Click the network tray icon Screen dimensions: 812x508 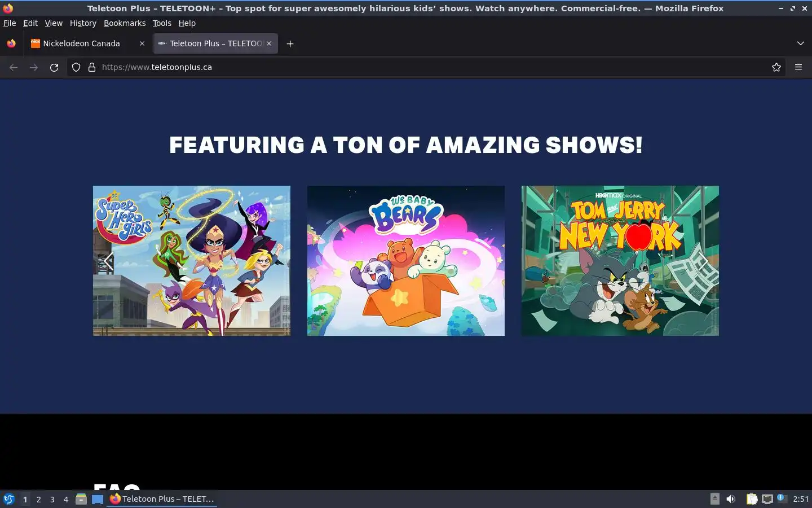point(767,499)
